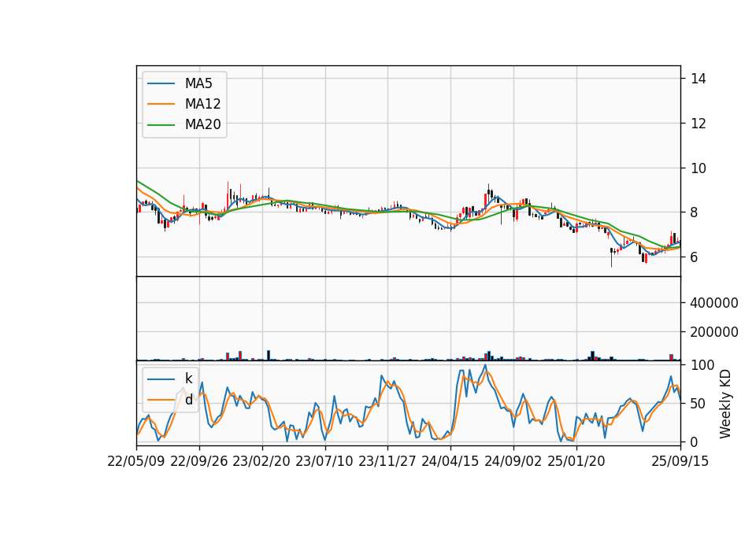Click the blue MA5 legend line sample
The height and width of the screenshot is (543, 756).
[161, 83]
